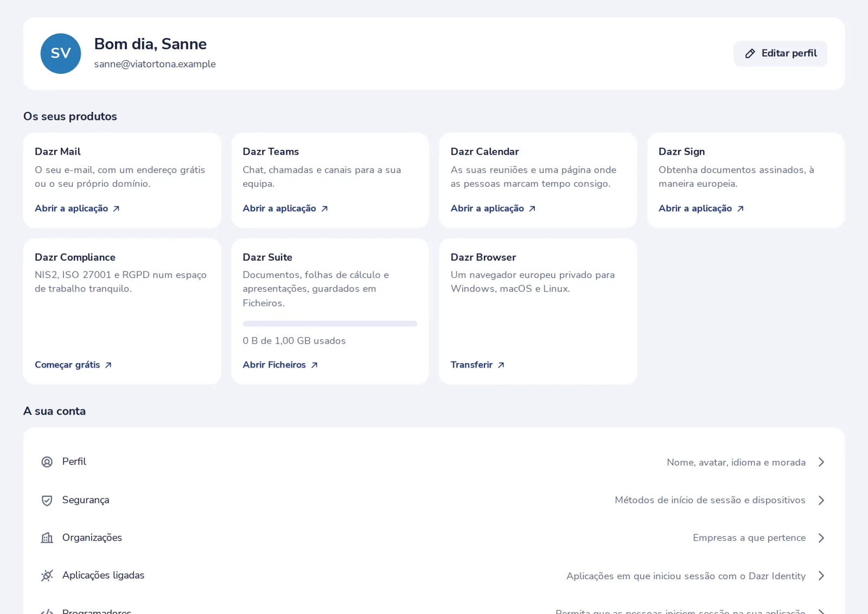
Task: Click 'Nome, avatar, idioma e morada' description
Action: click(736, 463)
